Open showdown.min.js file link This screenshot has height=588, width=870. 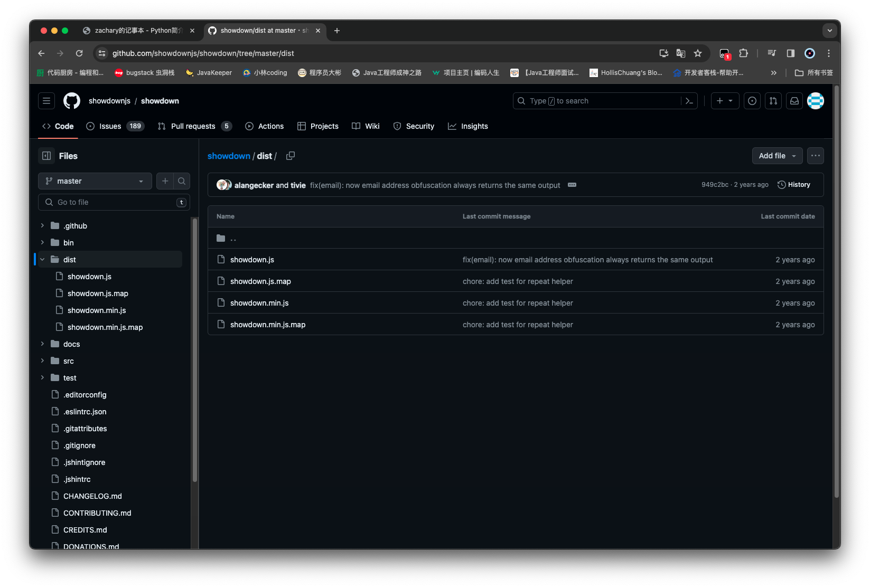[259, 303]
